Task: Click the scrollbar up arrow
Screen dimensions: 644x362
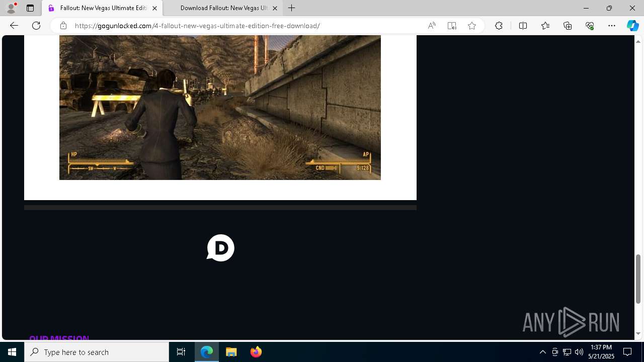Action: click(x=638, y=41)
